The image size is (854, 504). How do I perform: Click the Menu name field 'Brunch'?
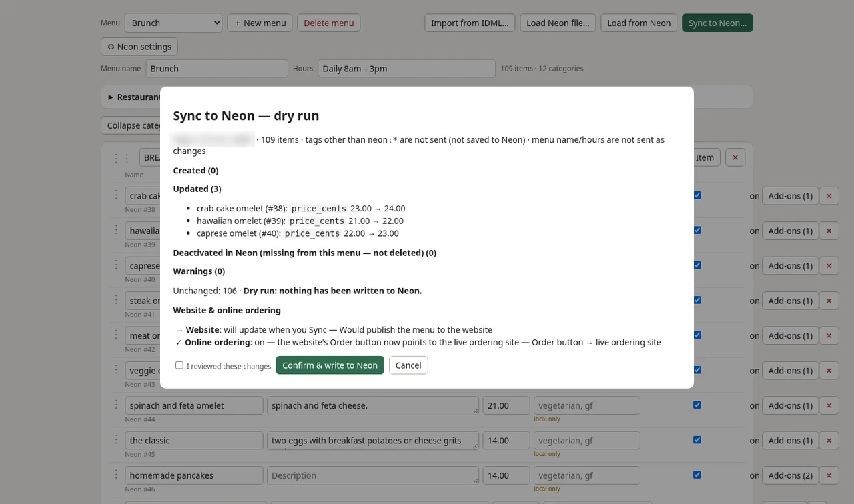[x=217, y=69]
